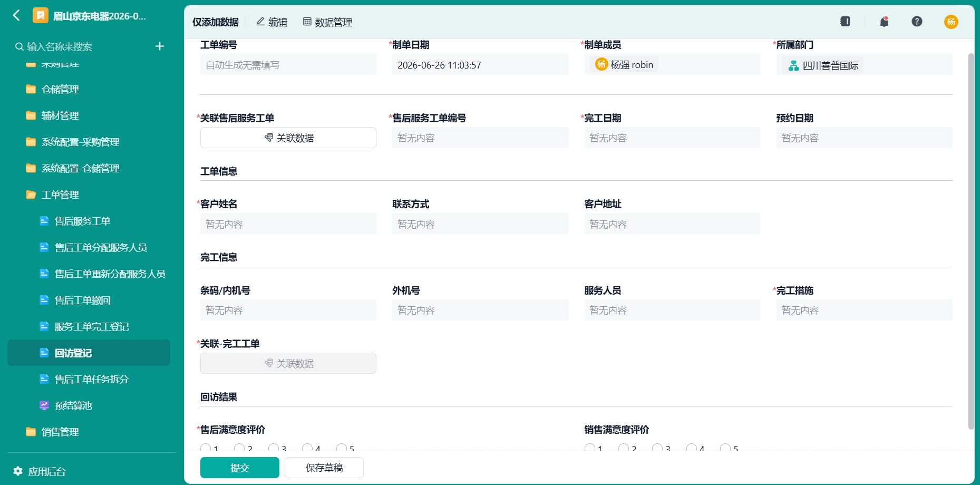Click the 制单日期 date field
The height and width of the screenshot is (485, 980).
click(x=480, y=65)
